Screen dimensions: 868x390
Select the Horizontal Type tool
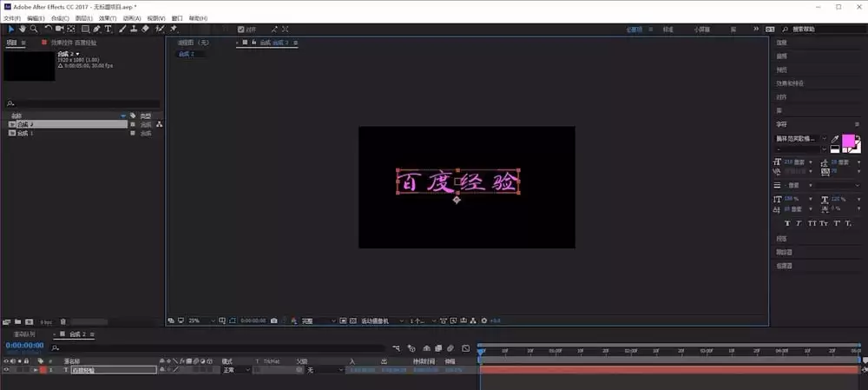tap(108, 29)
